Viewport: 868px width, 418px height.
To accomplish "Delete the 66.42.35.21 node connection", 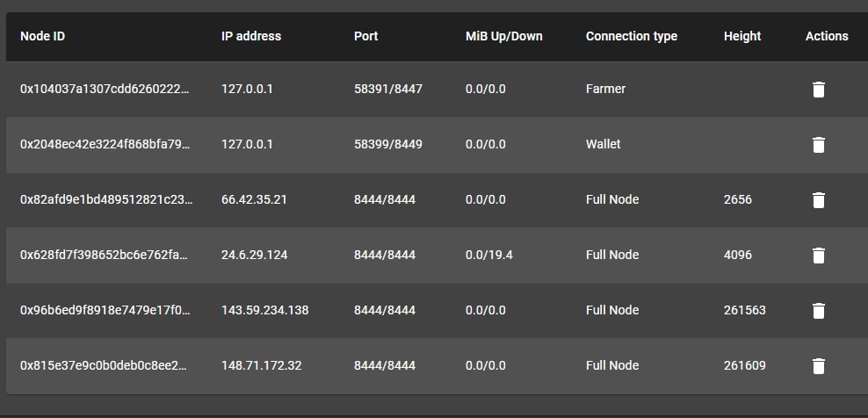I will (x=818, y=200).
